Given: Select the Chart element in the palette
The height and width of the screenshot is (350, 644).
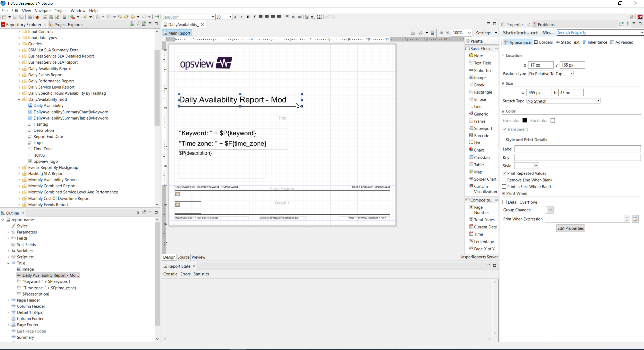Looking at the screenshot, I should pos(478,150).
